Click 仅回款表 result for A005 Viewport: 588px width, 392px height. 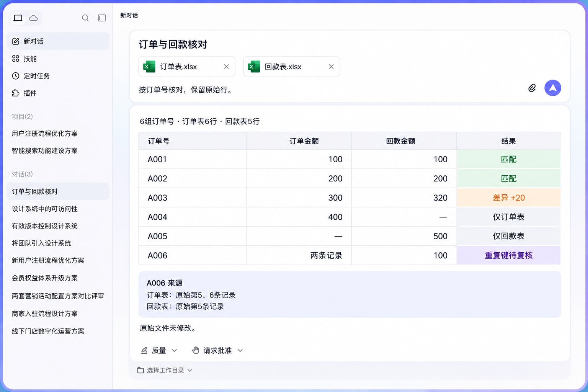coord(509,236)
